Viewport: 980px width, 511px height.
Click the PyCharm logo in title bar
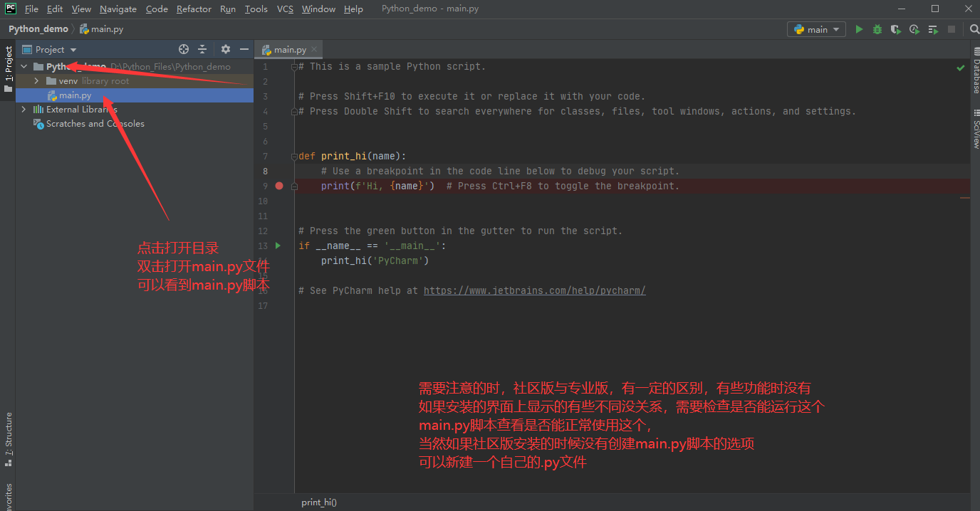[x=11, y=9]
